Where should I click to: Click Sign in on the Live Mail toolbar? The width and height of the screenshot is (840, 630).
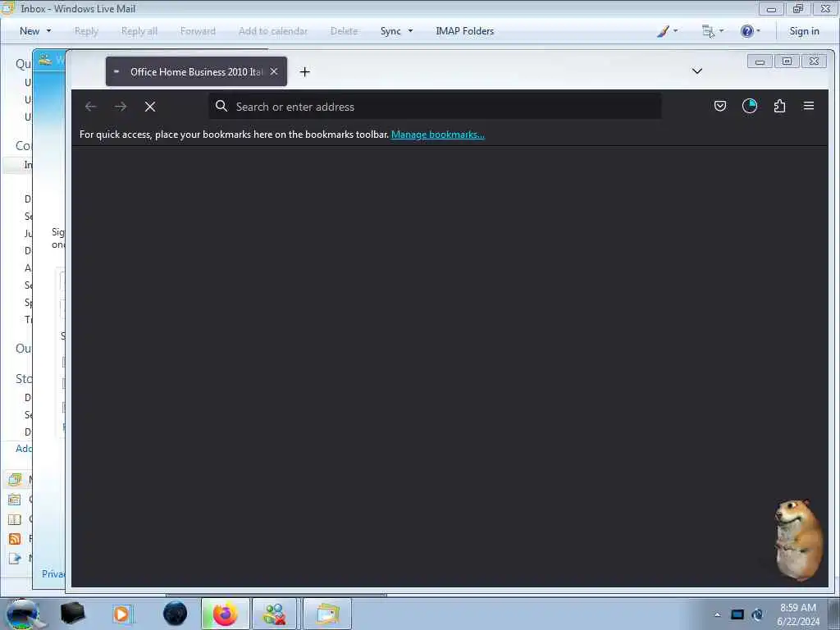(x=804, y=31)
